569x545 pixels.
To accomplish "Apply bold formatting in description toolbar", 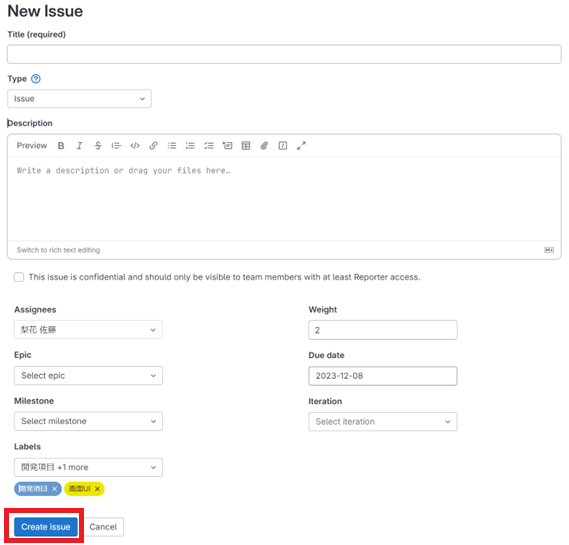I will coord(61,146).
